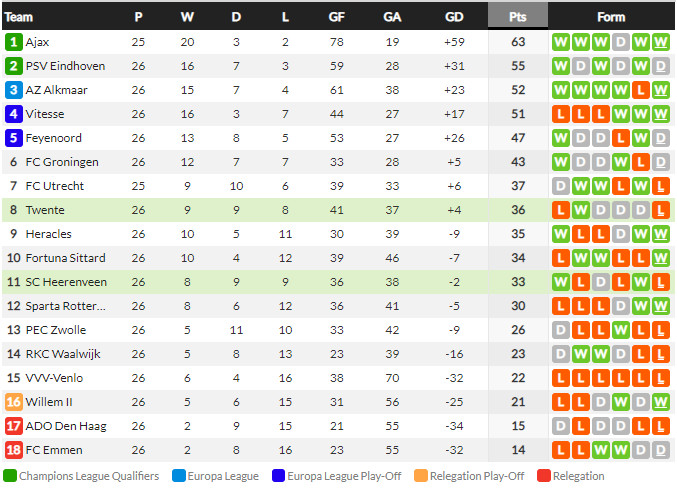Click the Form column header

click(x=610, y=16)
